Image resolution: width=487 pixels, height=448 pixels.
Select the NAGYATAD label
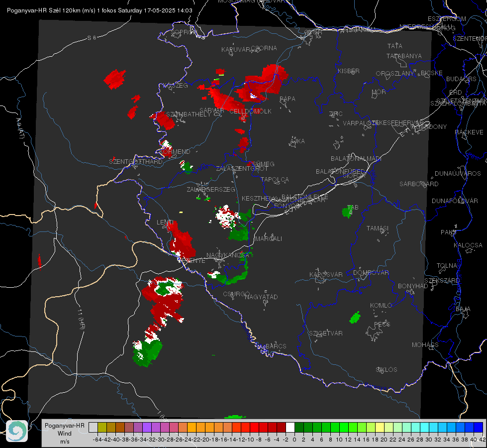[x=261, y=297]
